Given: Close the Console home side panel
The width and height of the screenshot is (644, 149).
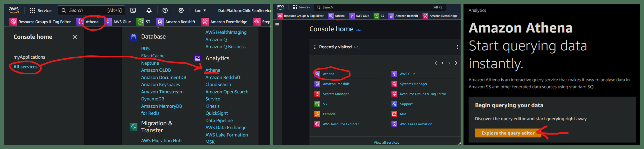Looking at the screenshot, I should (x=75, y=37).
